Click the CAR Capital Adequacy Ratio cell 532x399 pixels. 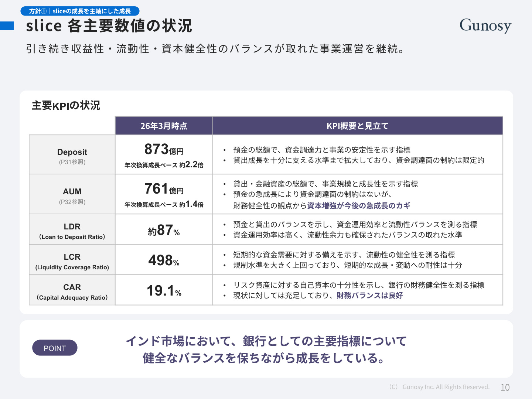click(72, 290)
